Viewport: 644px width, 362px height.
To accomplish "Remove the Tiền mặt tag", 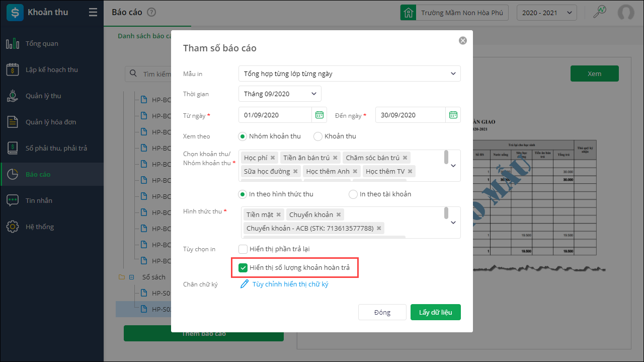I will point(279,214).
